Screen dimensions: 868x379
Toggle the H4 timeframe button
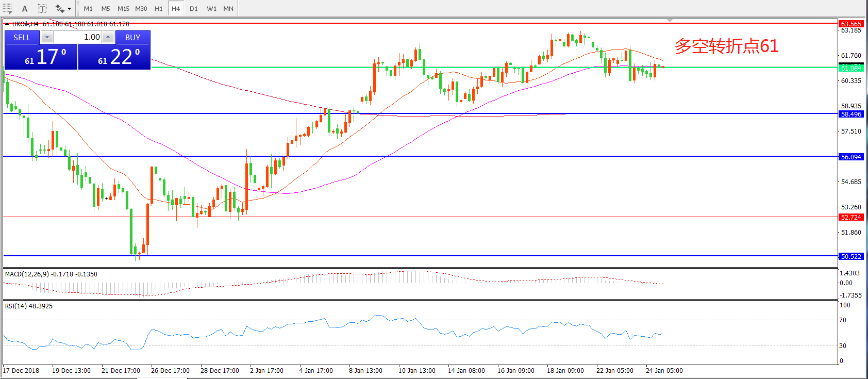[176, 8]
